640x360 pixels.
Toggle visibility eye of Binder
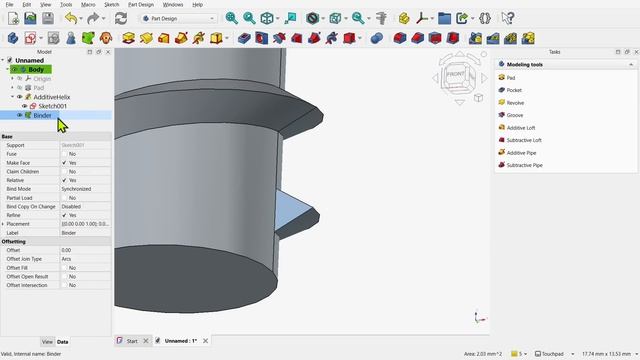click(x=20, y=115)
